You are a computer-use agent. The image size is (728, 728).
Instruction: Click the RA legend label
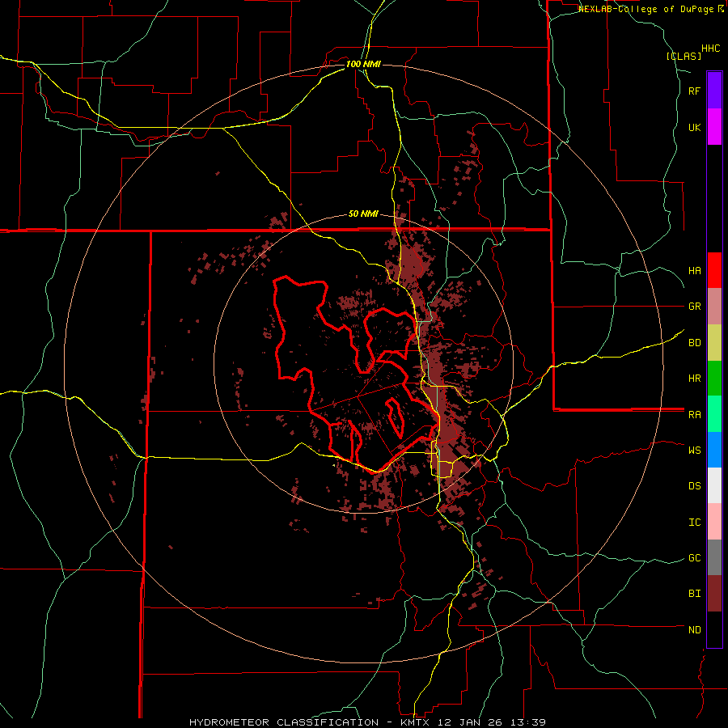click(694, 415)
